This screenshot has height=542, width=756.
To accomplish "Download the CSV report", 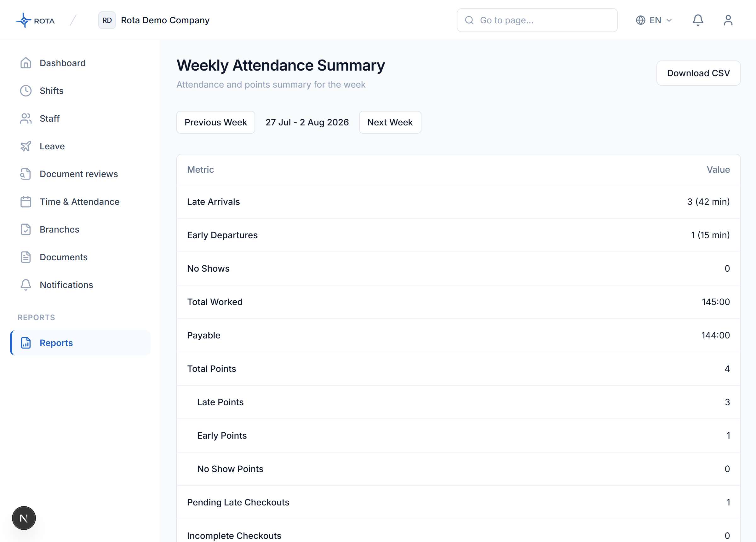I will point(698,73).
